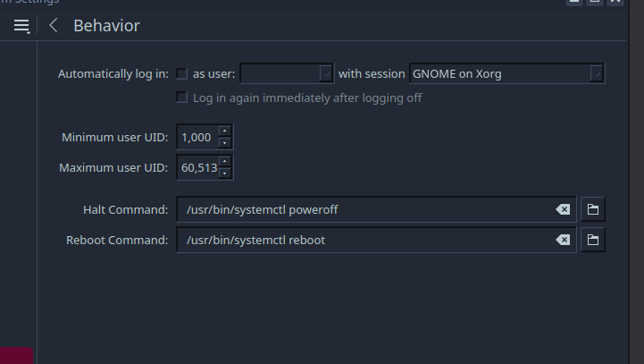Open the GNOME on Xorg session dropdown

pyautogui.click(x=506, y=73)
